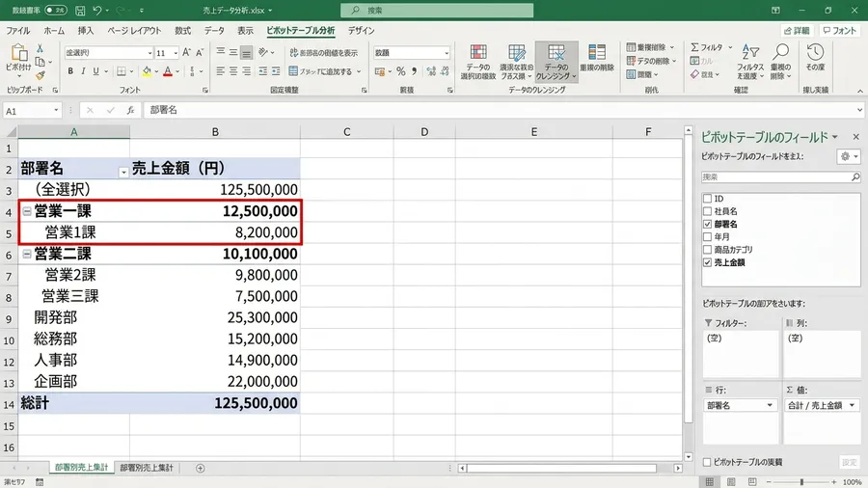Open field list gear settings
The image size is (868, 488).
pos(848,156)
